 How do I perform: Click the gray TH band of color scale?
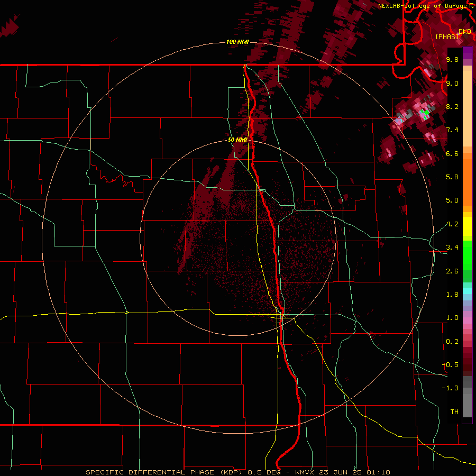(467, 405)
